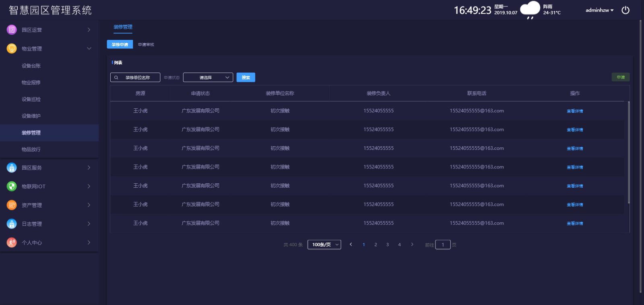Screen dimensions: 644x305
Task: Click the 个人中心 sidebar icon
Action: click(x=12, y=243)
